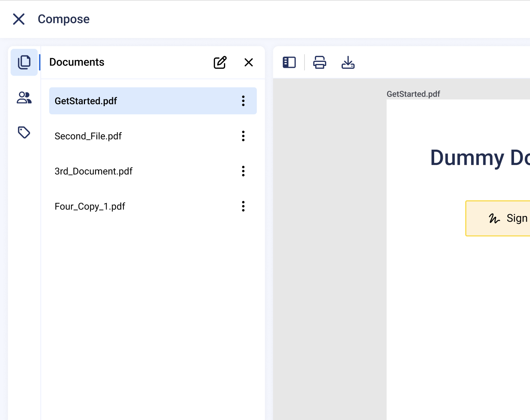Download the document via download icon
The image size is (530, 420).
(348, 63)
